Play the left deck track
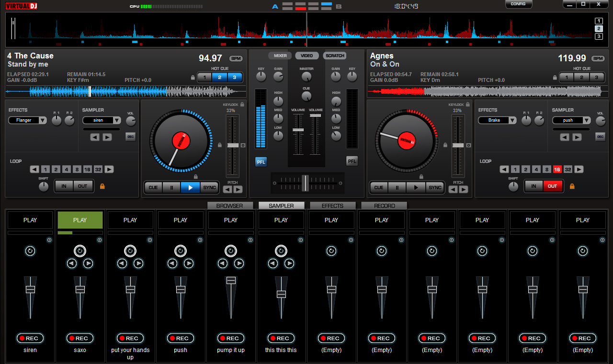 point(190,187)
